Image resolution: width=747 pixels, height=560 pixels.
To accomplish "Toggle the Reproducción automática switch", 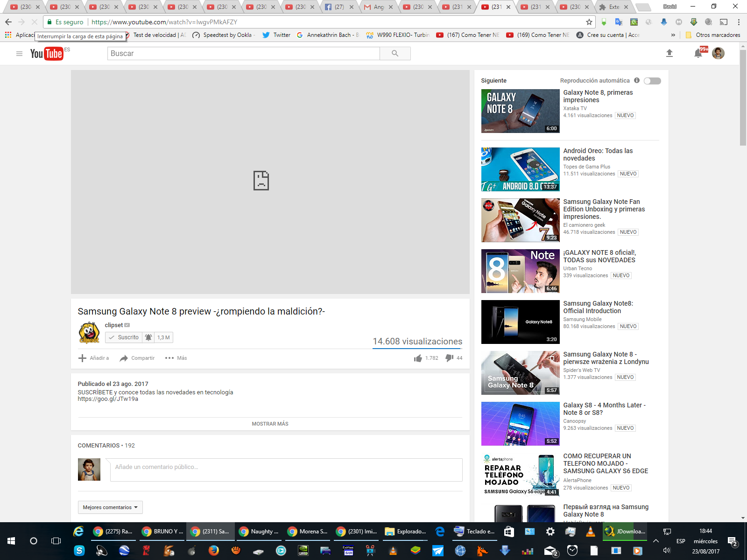I will 652,81.
